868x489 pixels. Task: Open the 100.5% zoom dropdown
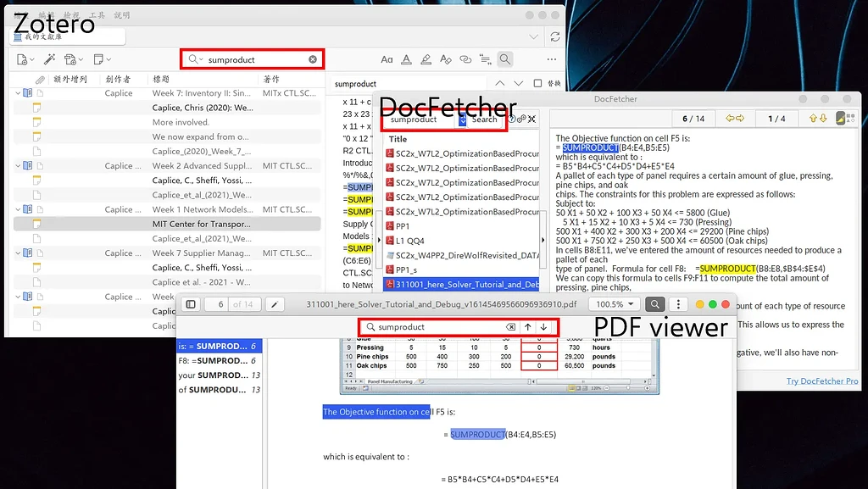tap(614, 303)
